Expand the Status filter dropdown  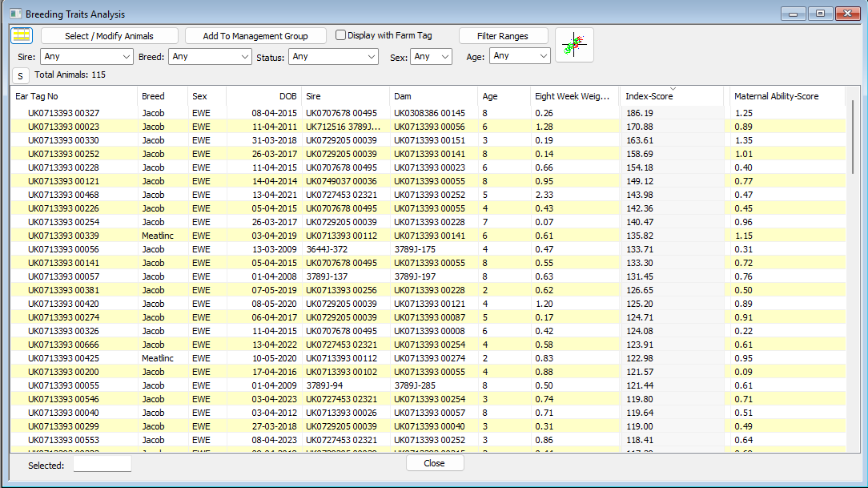[x=333, y=57]
